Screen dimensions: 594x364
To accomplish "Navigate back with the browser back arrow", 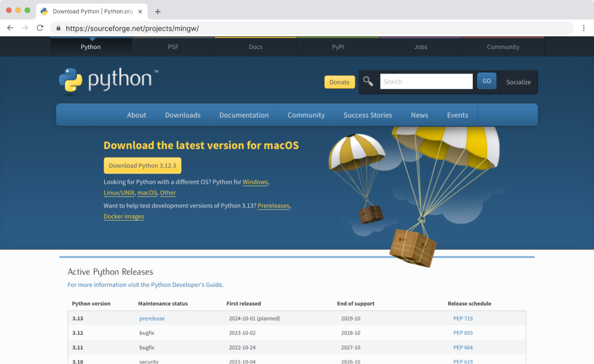I will (x=10, y=28).
